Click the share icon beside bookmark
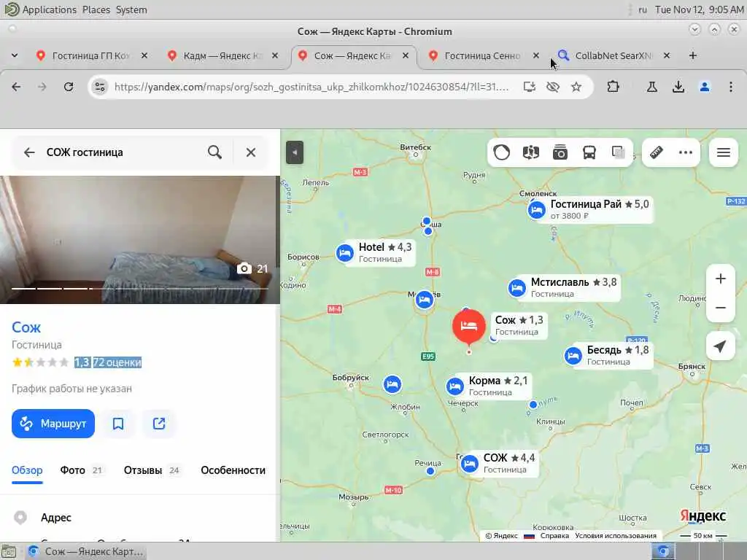This screenshot has height=560, width=747. [x=159, y=424]
